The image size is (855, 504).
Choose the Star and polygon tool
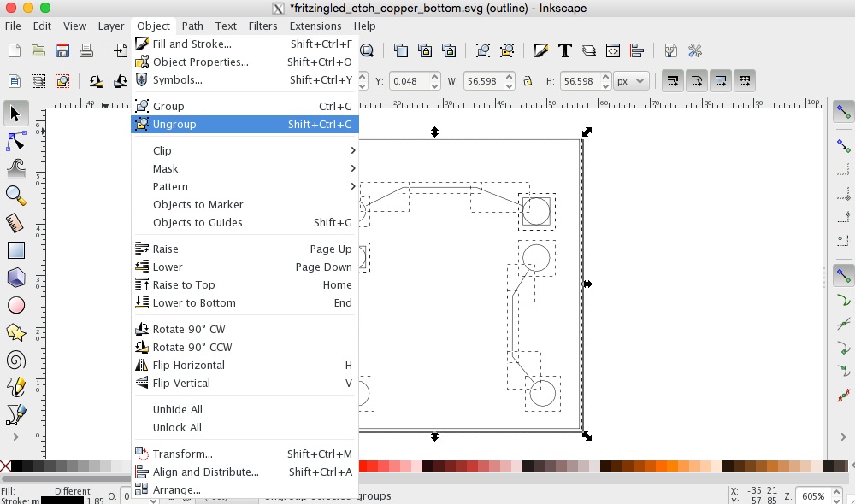[15, 332]
